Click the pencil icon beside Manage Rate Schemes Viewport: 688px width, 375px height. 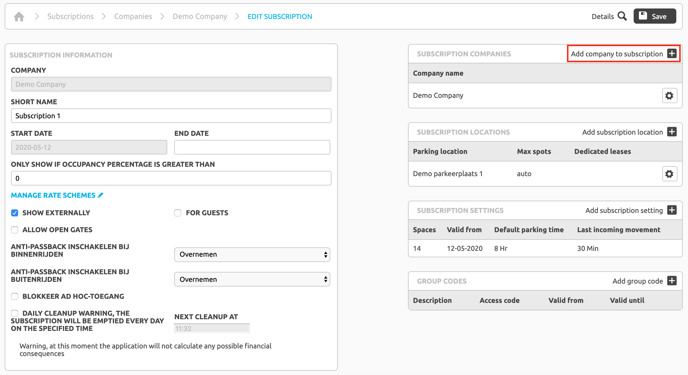(100, 195)
